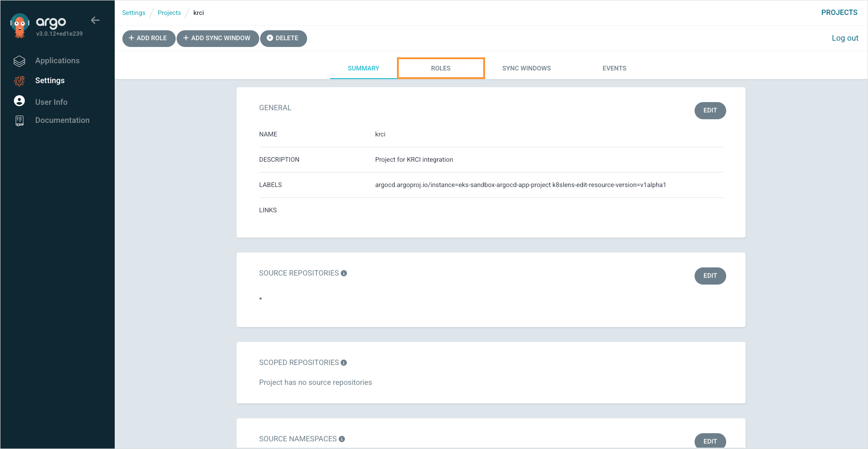Open the Documentation icon
Viewport: 868px width, 449px height.
click(19, 120)
